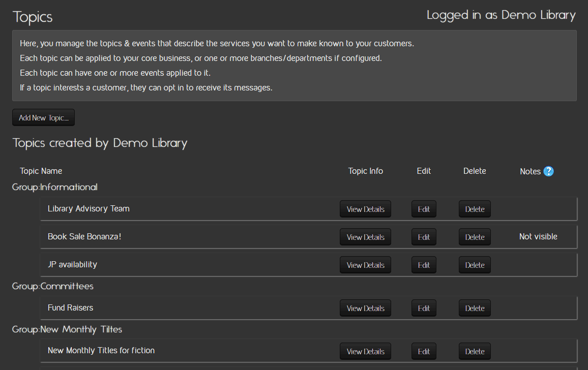The image size is (588, 370).
Task: Click the Notes help question mark icon
Action: click(x=548, y=171)
